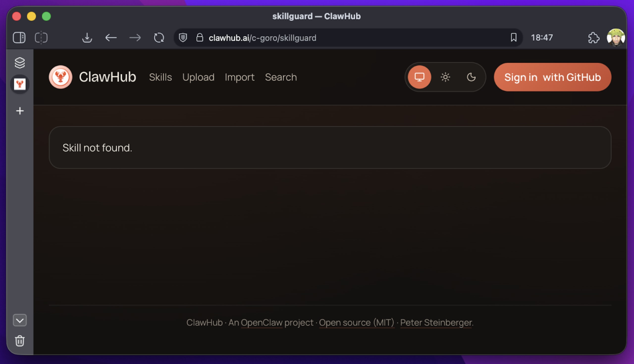
Task: Open the user profile avatar menu
Action: click(615, 38)
